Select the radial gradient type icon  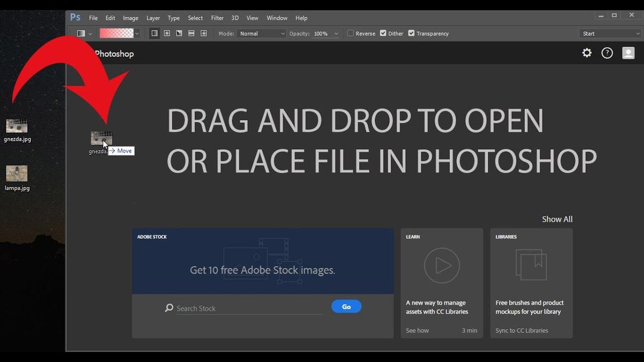(167, 34)
